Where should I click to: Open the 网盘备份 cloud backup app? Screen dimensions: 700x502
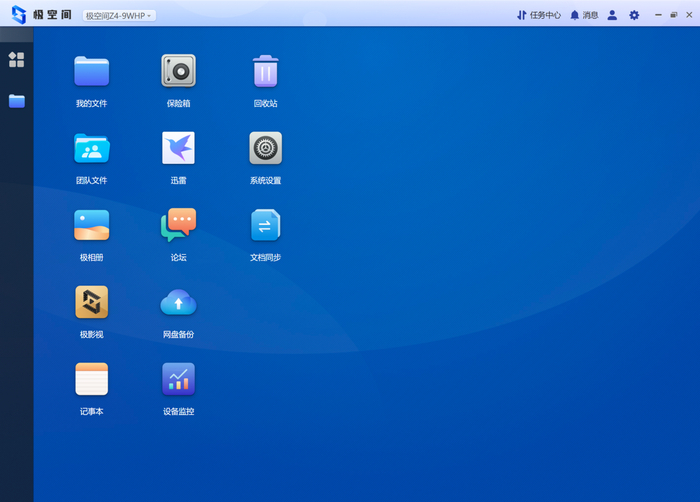point(178,303)
